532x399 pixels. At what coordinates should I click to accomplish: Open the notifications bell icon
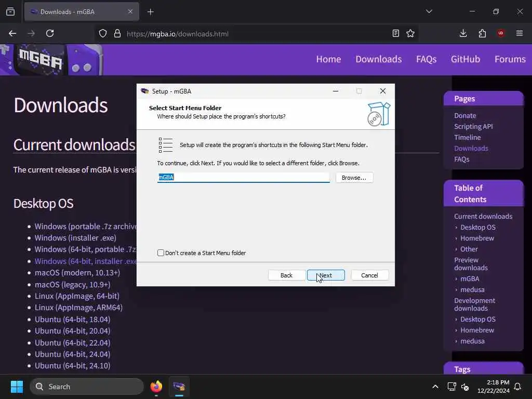518,387
